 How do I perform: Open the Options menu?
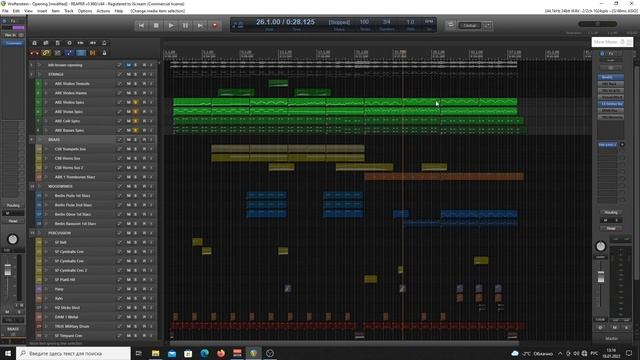(x=84, y=11)
